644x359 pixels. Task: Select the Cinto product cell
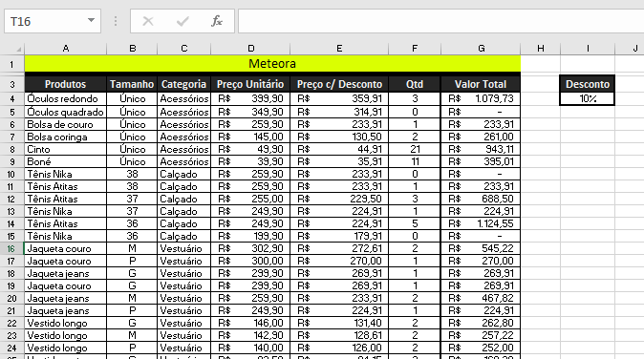pyautogui.click(x=65, y=149)
